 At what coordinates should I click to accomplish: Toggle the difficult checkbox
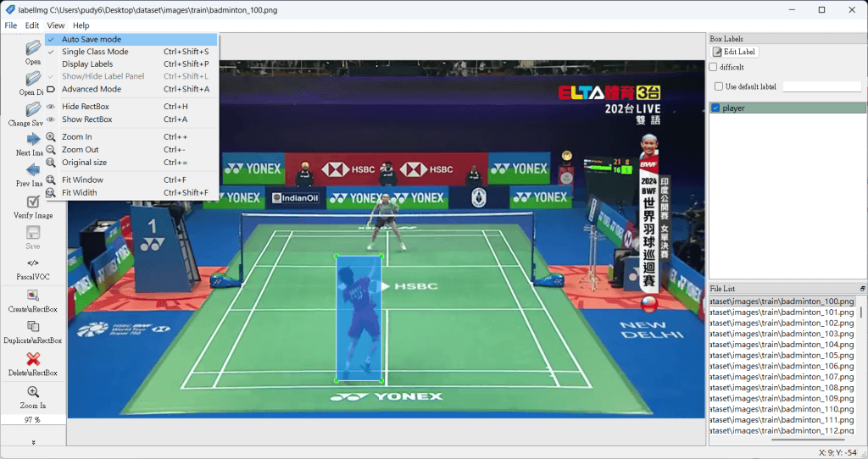[x=714, y=67]
